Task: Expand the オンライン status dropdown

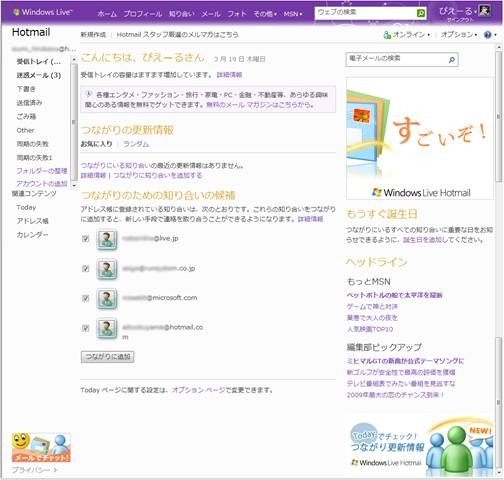Action: point(411,35)
